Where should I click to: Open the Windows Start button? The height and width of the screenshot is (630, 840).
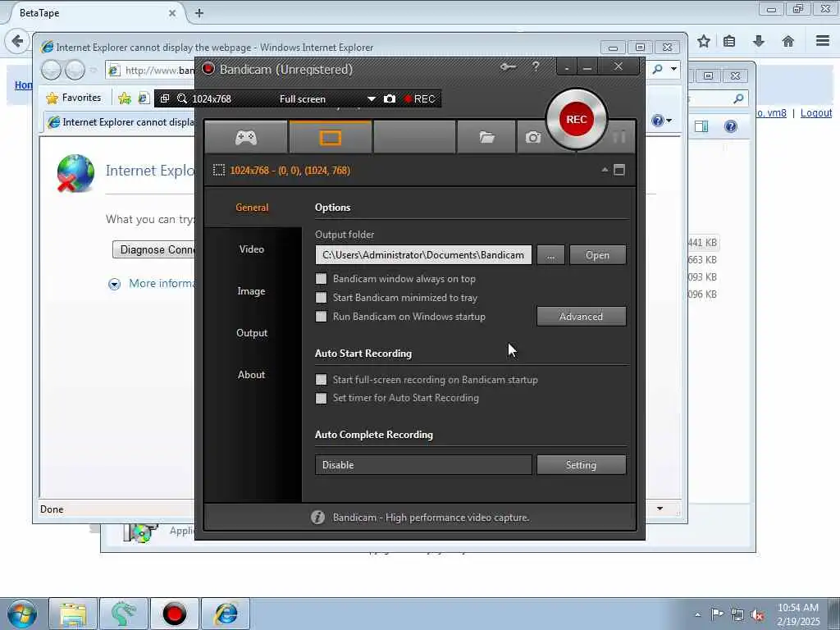click(x=22, y=614)
